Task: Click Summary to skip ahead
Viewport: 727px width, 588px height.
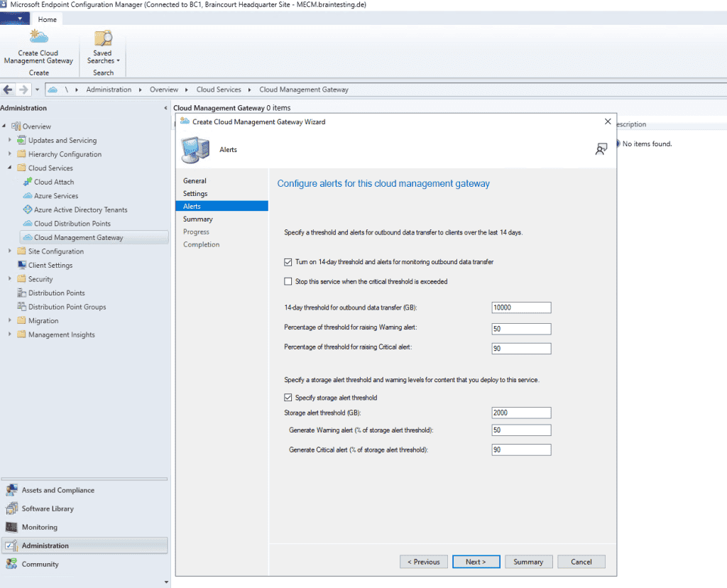Action: click(528, 562)
